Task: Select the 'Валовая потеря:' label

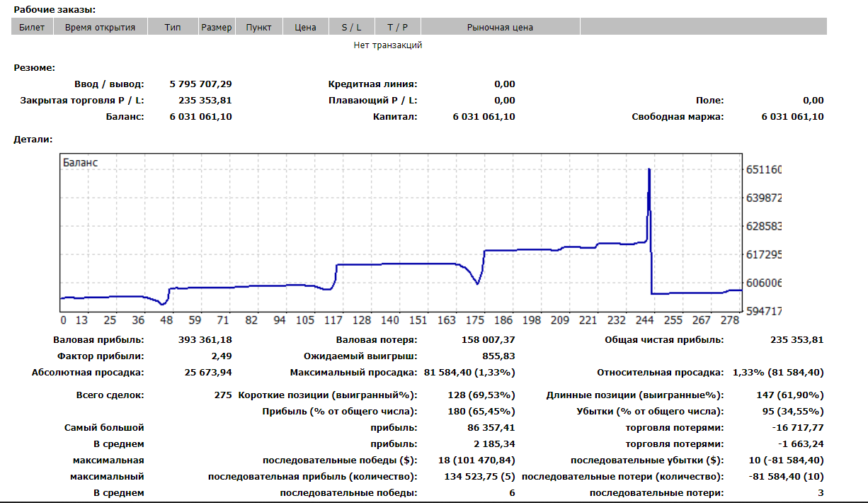Action: pyautogui.click(x=377, y=340)
